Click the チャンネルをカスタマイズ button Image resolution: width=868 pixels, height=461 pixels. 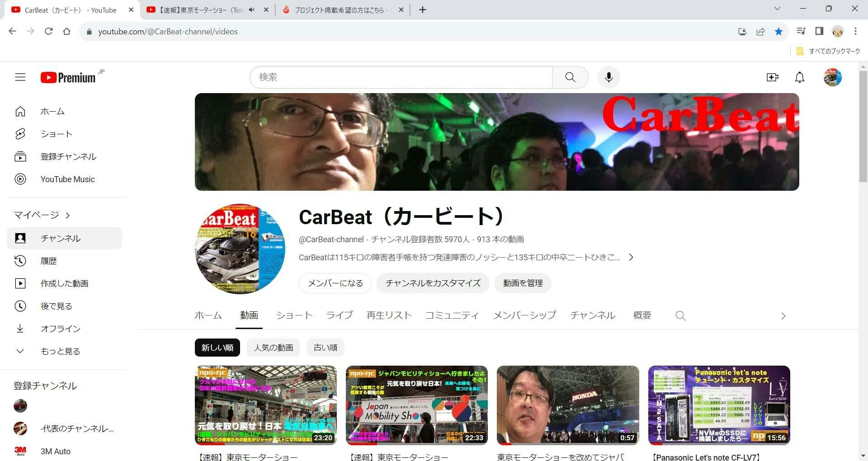click(433, 283)
